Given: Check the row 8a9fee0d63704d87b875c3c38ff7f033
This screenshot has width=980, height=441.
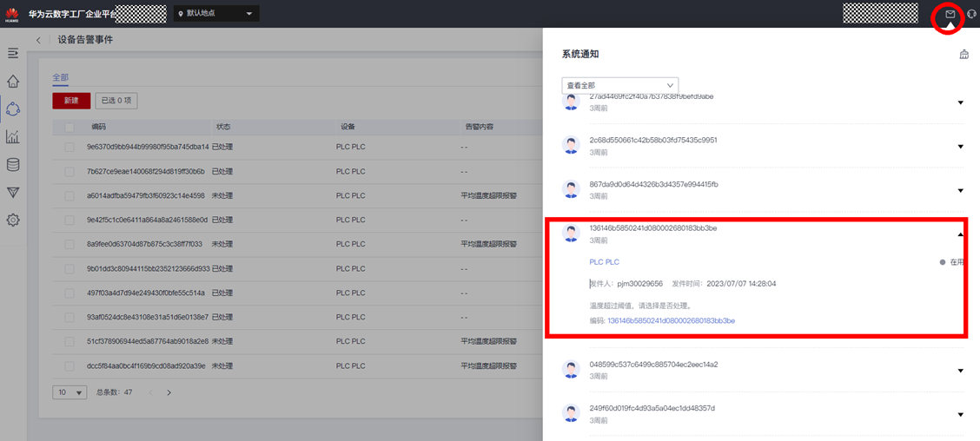Looking at the screenshot, I should [x=70, y=244].
